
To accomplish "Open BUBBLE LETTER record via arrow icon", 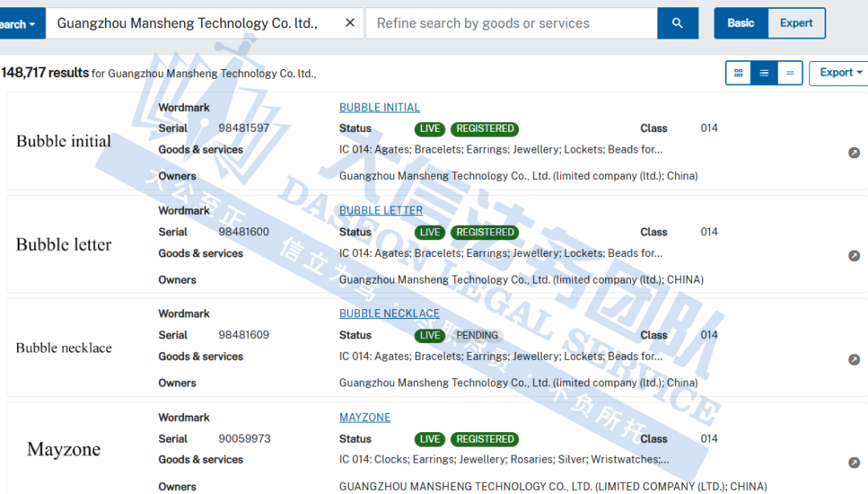I will tap(854, 255).
